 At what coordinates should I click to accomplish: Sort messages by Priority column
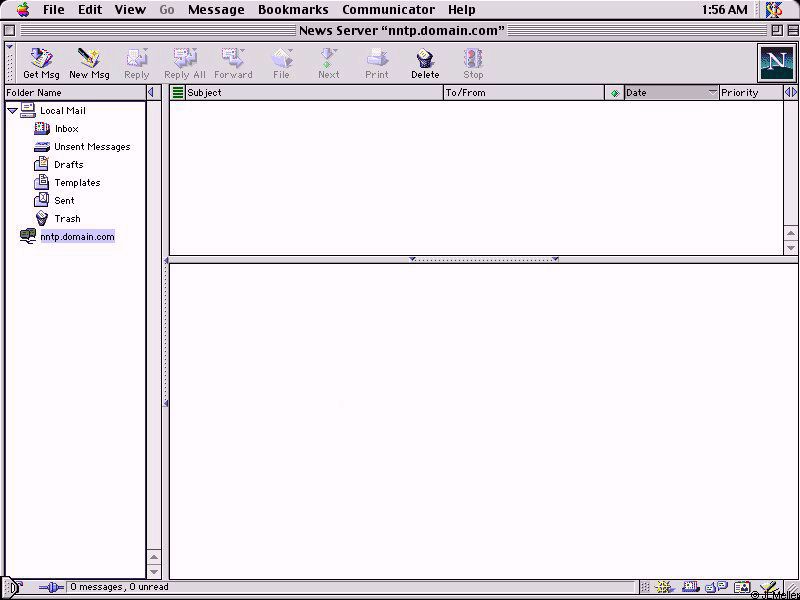coord(751,93)
